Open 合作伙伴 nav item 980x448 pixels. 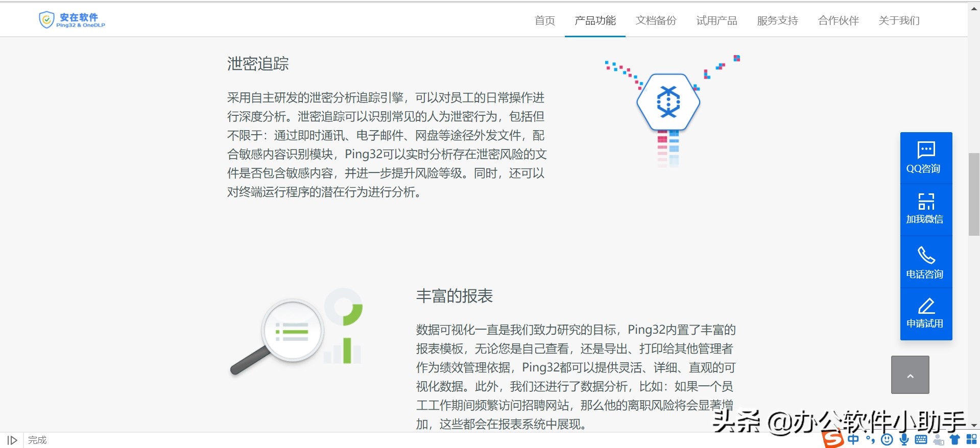click(838, 20)
